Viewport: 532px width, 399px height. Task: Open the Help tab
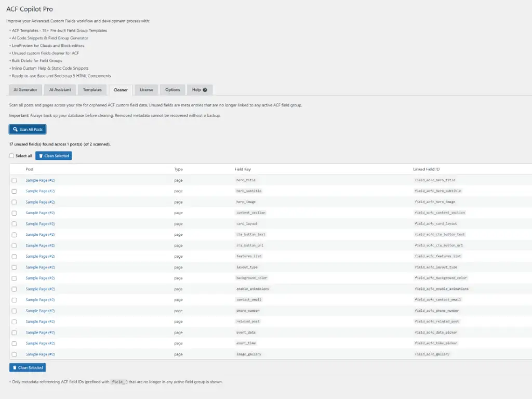coord(199,90)
